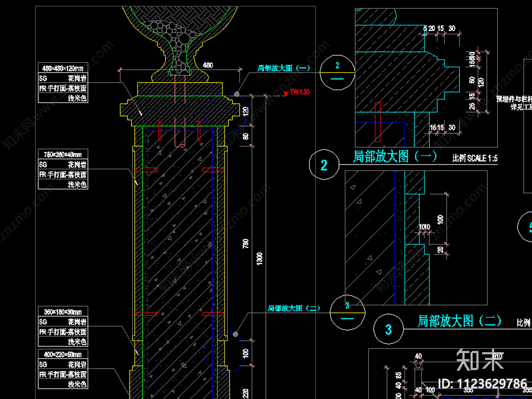Click the 780×260×40mm material label

[x=63, y=155]
